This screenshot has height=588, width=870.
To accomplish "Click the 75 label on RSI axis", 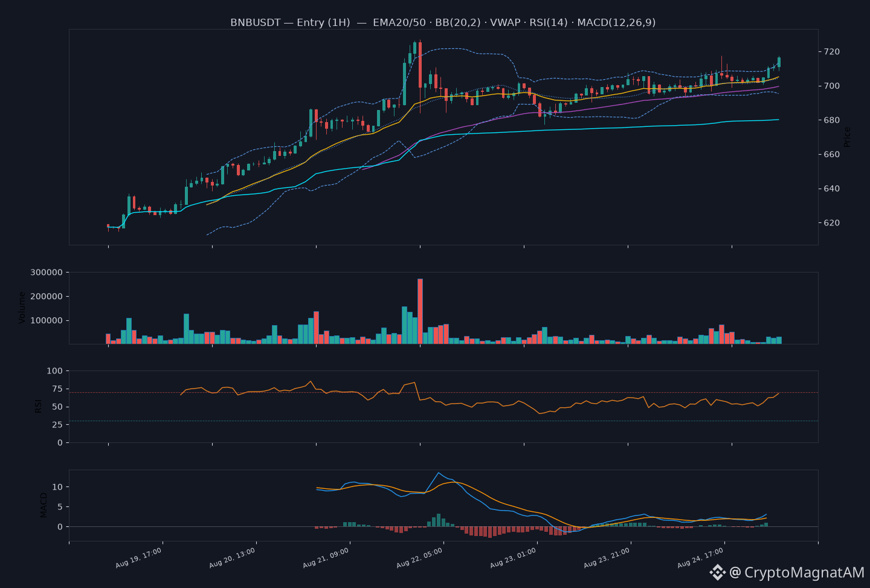I will pos(57,389).
